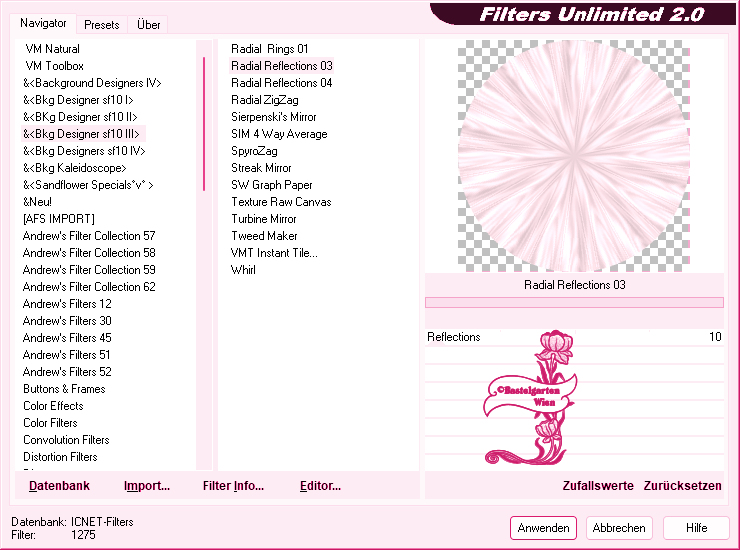This screenshot has height=550, width=740.
Task: Choose Texture Raw Canvas filter
Action: click(x=281, y=202)
